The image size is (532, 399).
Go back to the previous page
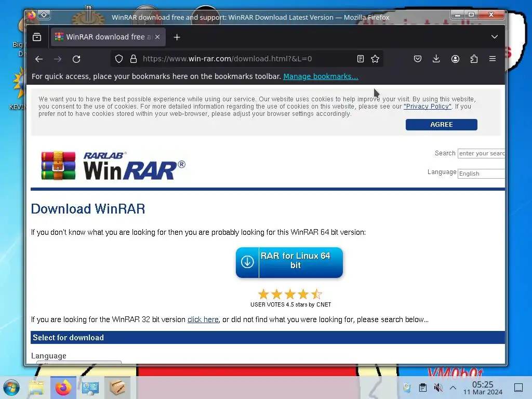[x=39, y=59]
